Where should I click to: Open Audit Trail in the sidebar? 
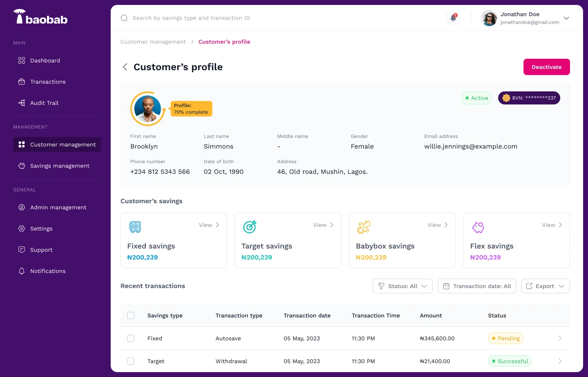(57, 103)
